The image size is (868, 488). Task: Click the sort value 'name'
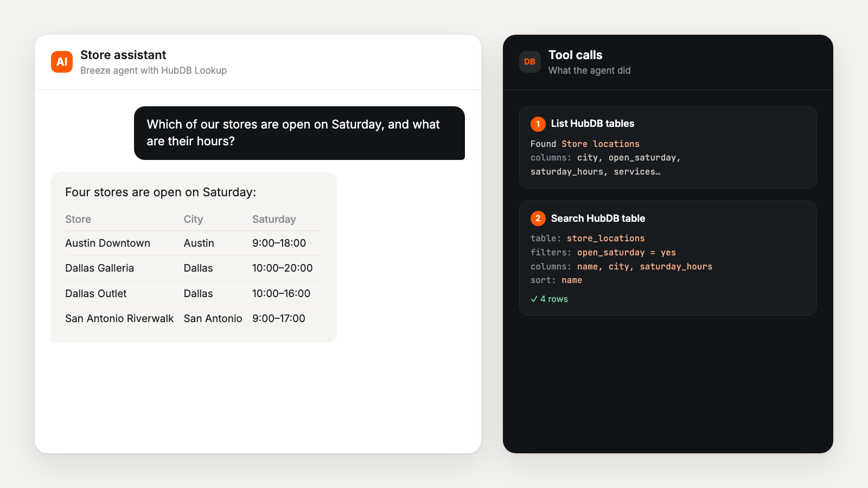572,280
